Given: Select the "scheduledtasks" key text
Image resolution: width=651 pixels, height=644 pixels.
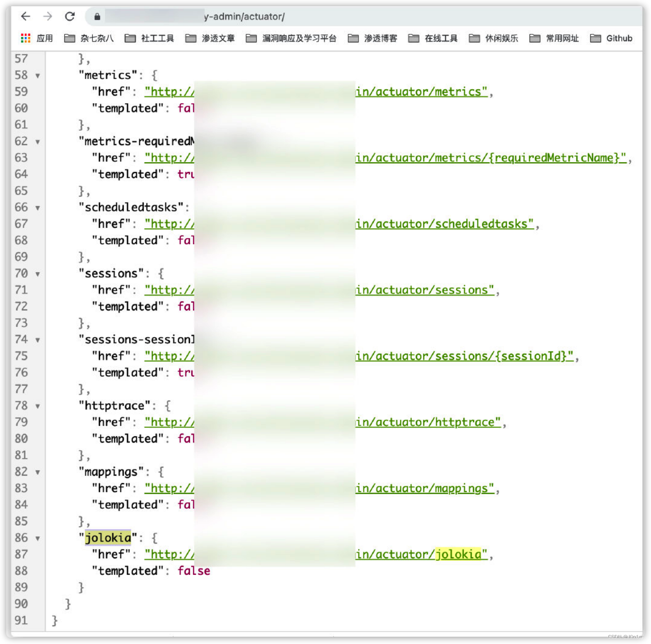Looking at the screenshot, I should click(131, 208).
